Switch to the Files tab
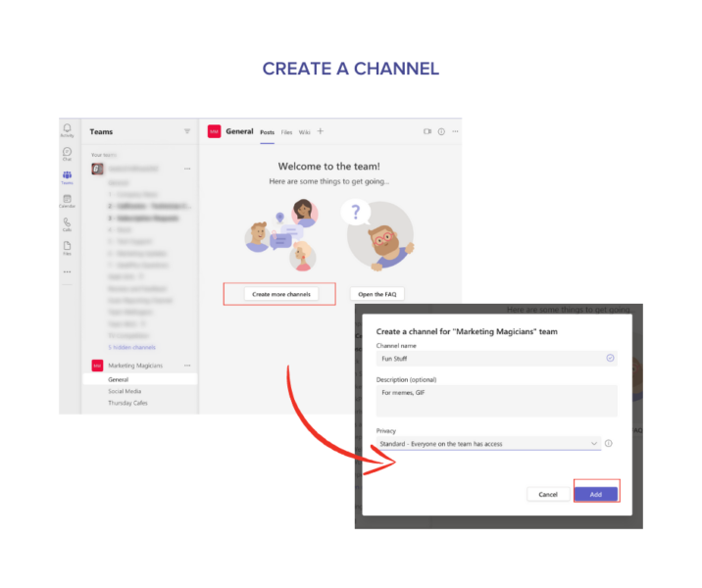702x588 pixels. [286, 132]
